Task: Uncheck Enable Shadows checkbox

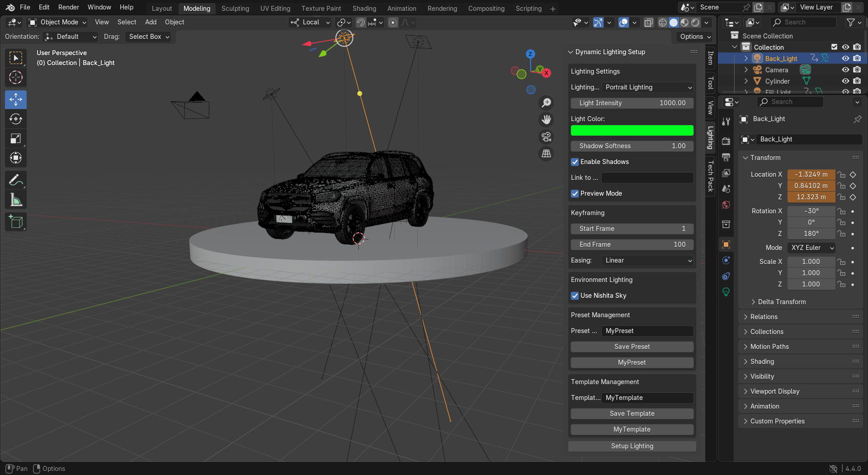Action: [575, 162]
